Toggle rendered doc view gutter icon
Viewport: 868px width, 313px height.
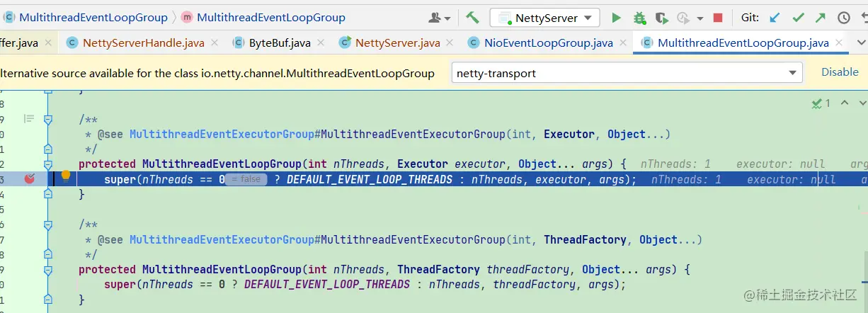(28, 118)
